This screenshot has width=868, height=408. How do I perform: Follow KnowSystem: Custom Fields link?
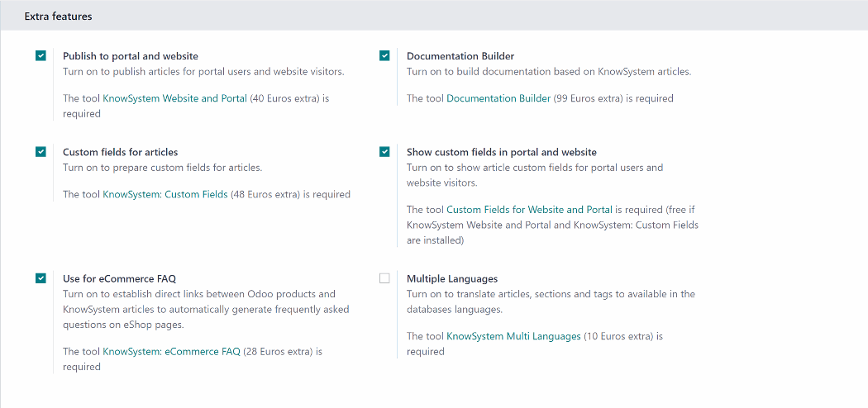click(x=165, y=195)
